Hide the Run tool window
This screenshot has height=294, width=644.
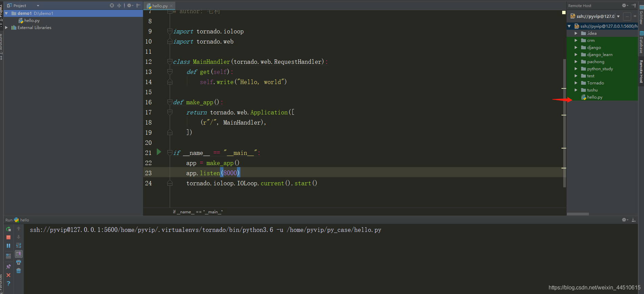[634, 220]
